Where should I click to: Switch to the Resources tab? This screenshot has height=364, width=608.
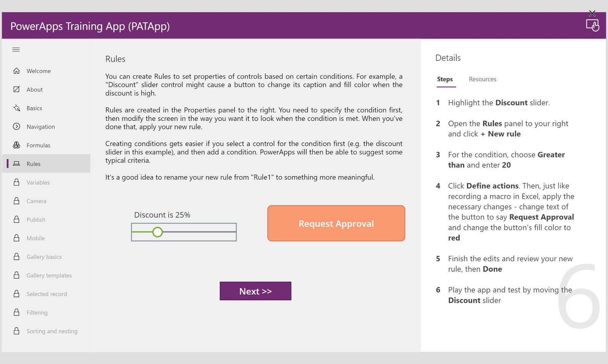tap(483, 79)
